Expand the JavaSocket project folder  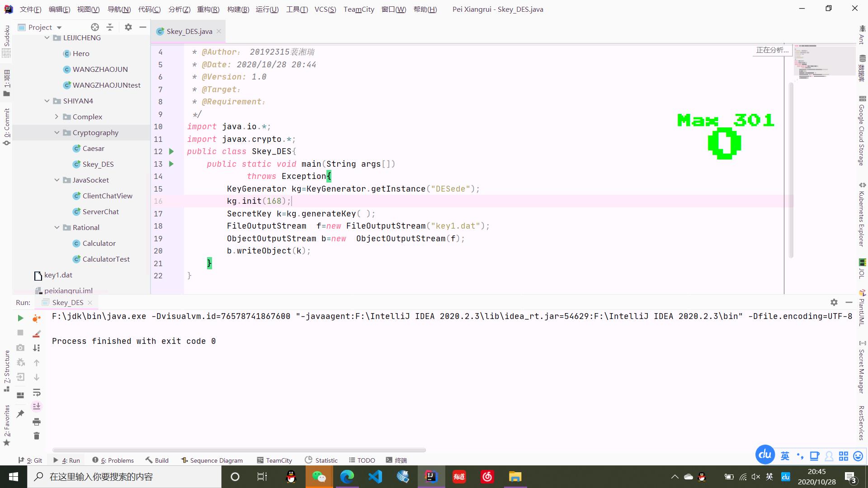click(57, 179)
